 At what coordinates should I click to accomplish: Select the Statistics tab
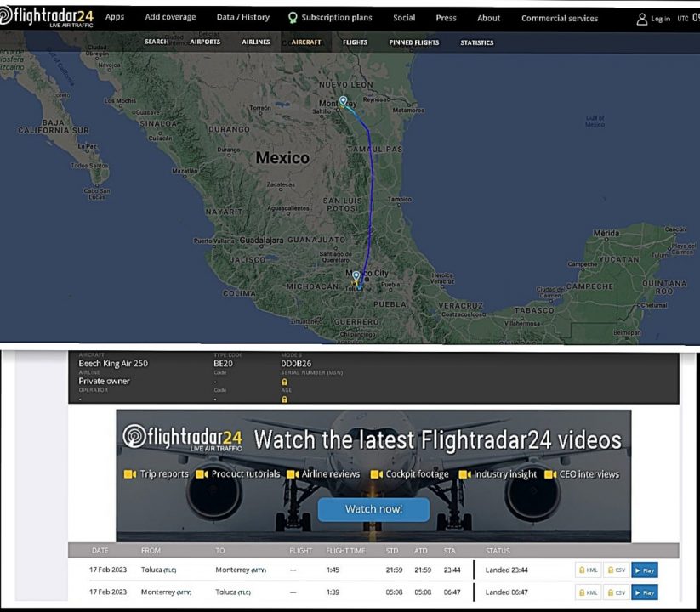[477, 42]
